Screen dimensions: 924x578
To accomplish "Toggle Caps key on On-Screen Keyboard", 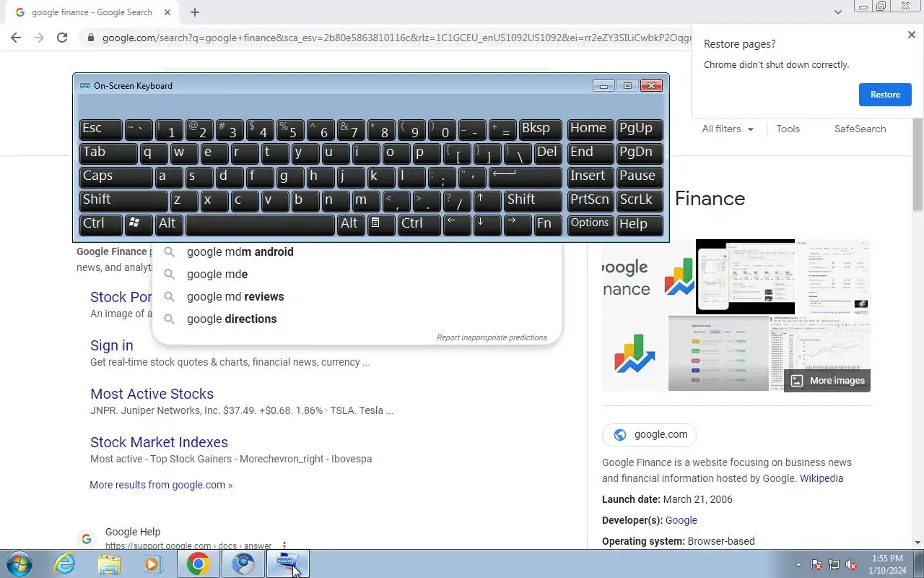I will coord(115,177).
